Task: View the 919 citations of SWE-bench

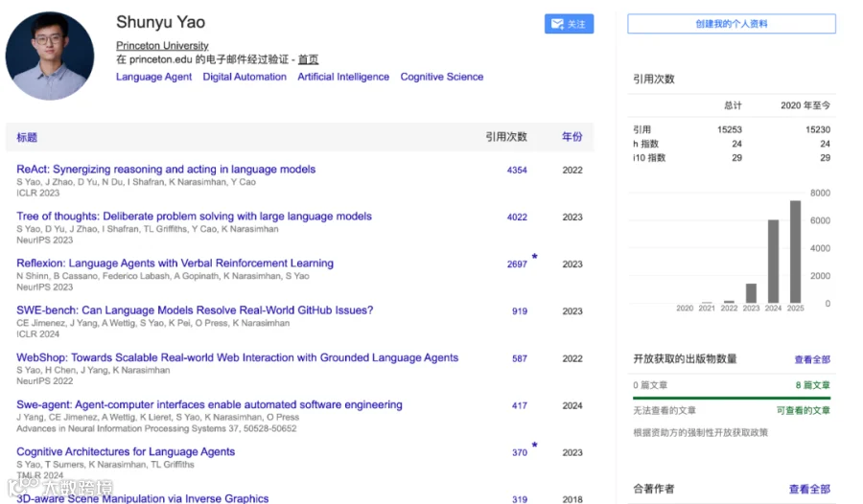Action: click(520, 311)
